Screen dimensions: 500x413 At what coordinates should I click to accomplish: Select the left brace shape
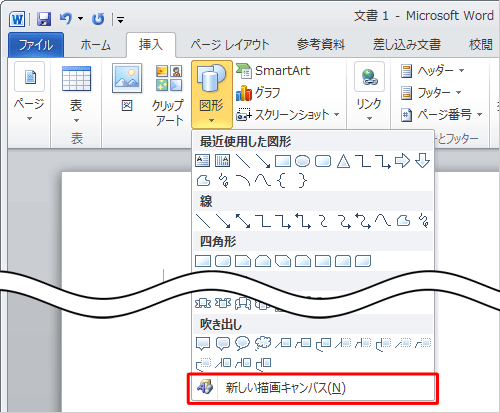pos(282,181)
